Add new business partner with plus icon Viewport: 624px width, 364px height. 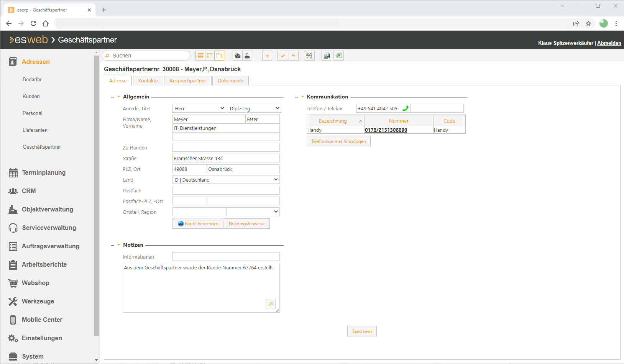[x=267, y=56]
